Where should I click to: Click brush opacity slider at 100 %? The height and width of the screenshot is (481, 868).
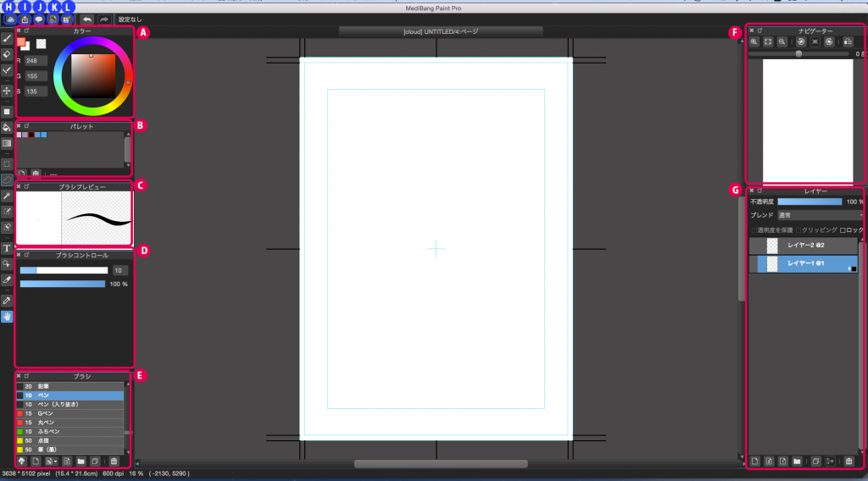(x=63, y=284)
